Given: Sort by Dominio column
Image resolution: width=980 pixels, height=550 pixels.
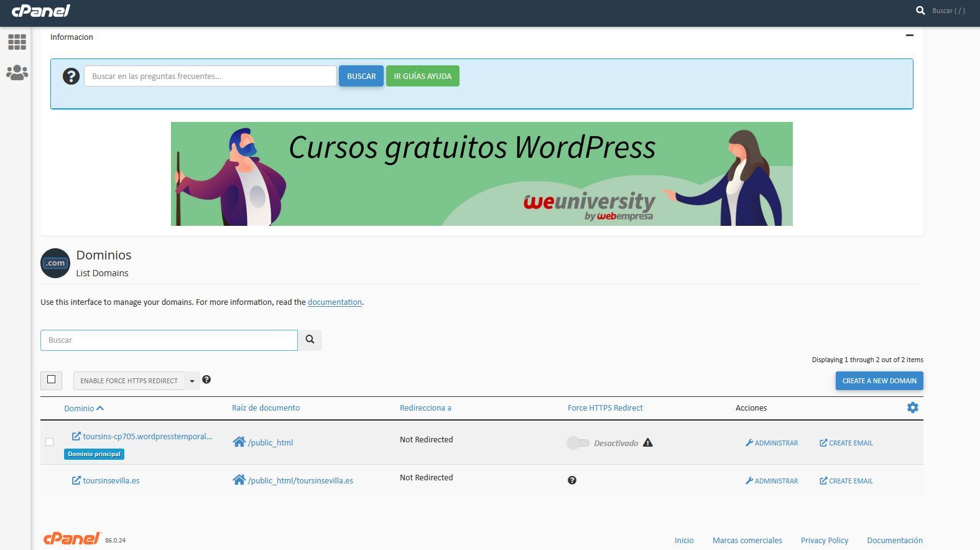Looking at the screenshot, I should pyautogui.click(x=83, y=408).
